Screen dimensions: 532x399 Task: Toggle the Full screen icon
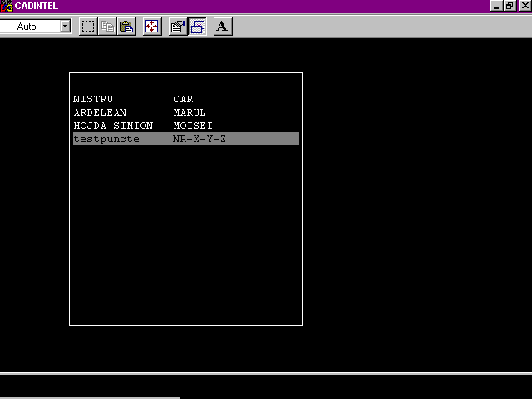click(x=151, y=27)
